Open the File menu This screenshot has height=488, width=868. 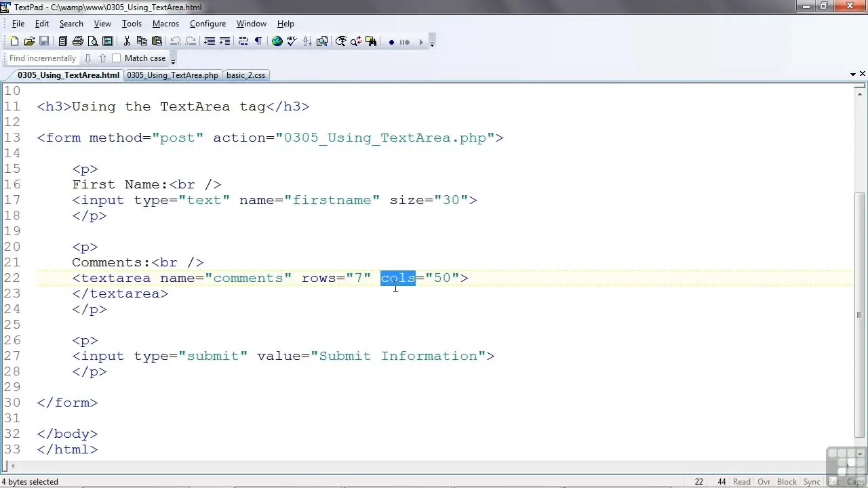18,24
